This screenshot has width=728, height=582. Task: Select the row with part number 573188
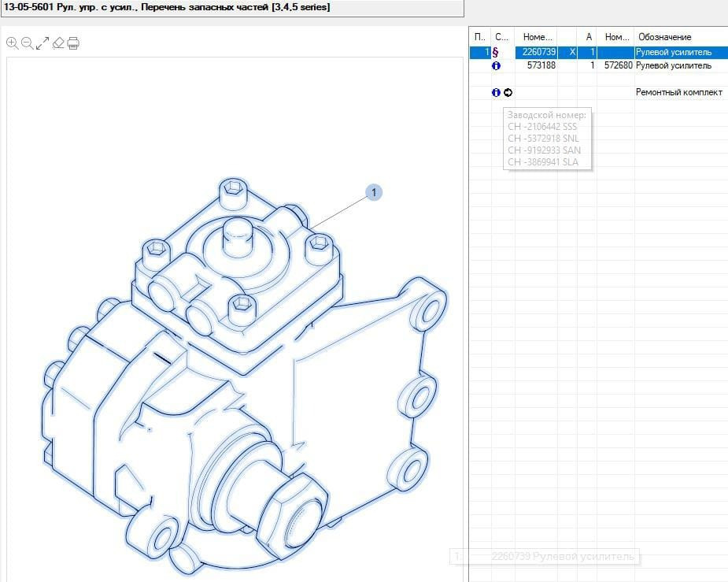tap(541, 66)
